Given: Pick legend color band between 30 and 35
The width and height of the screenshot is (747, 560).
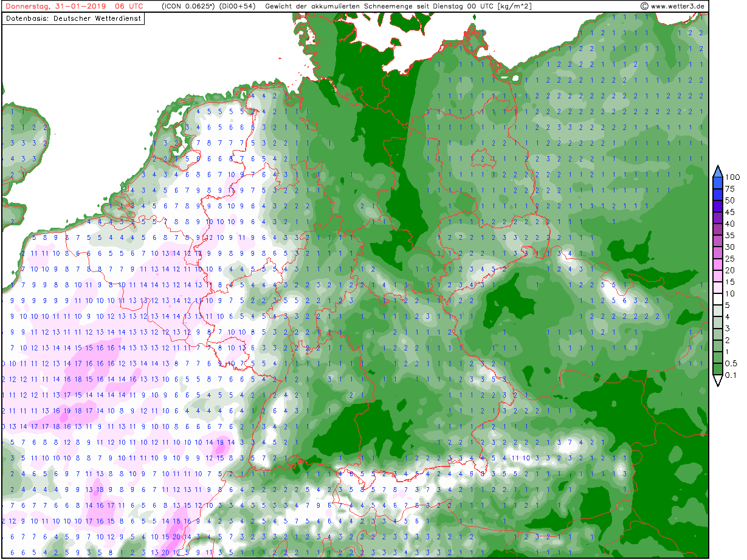Looking at the screenshot, I should 718,241.
